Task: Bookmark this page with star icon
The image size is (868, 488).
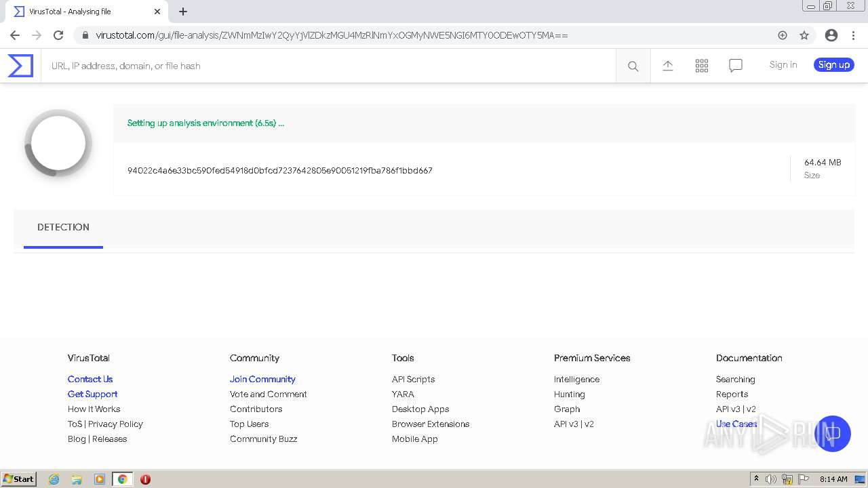Action: pos(804,35)
